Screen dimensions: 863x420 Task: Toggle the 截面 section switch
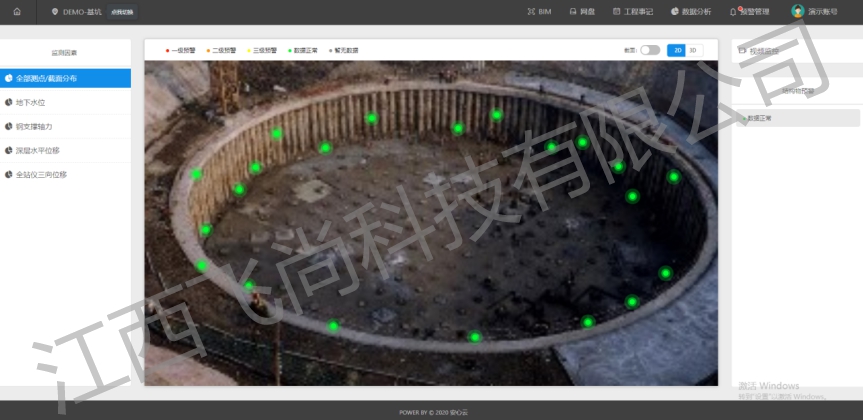(x=650, y=50)
